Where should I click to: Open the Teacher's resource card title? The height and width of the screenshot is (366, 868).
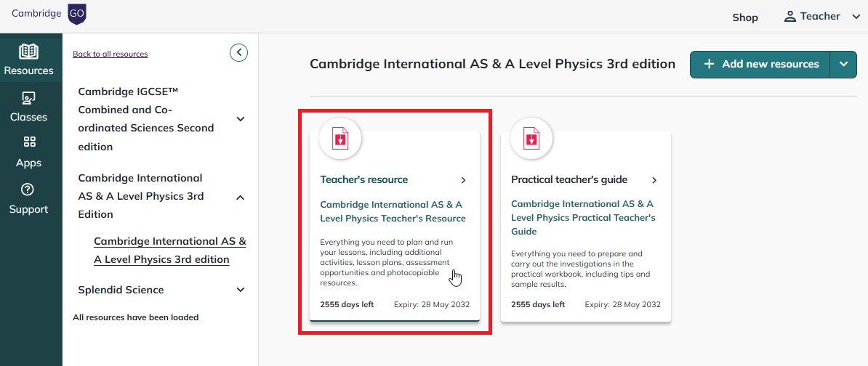364,179
